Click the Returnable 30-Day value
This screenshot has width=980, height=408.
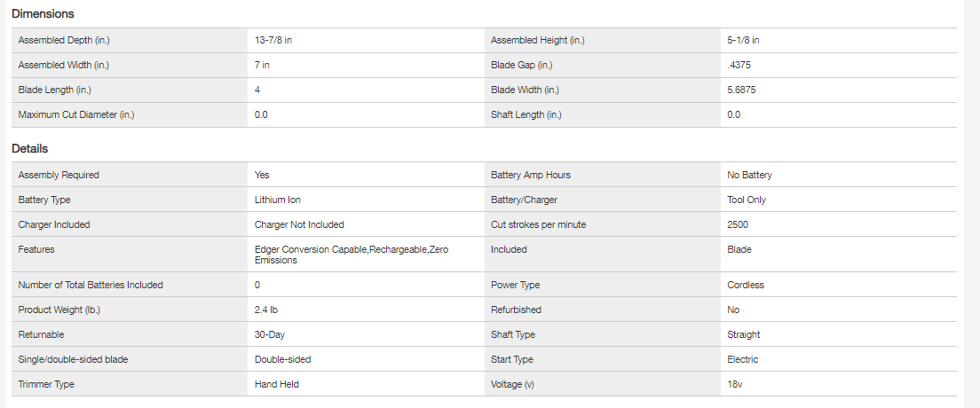click(x=270, y=334)
